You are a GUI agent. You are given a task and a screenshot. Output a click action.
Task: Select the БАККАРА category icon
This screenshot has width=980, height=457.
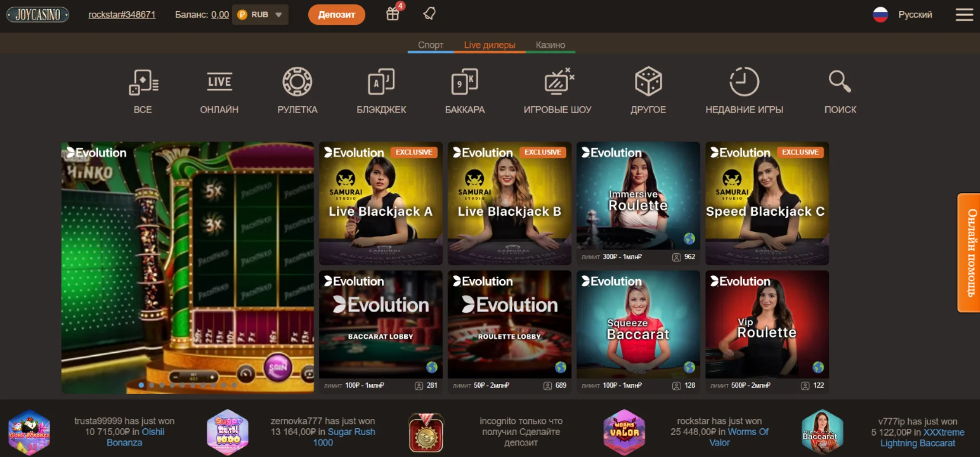[x=464, y=82]
